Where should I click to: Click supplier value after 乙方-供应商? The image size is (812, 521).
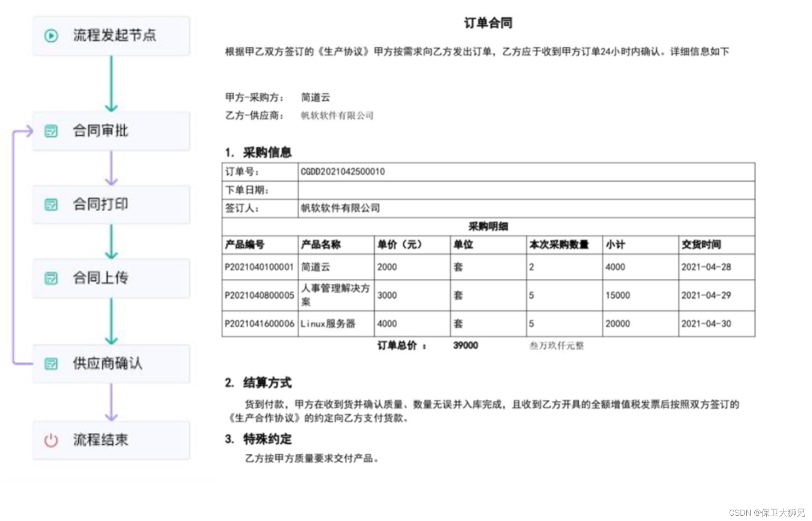337,116
